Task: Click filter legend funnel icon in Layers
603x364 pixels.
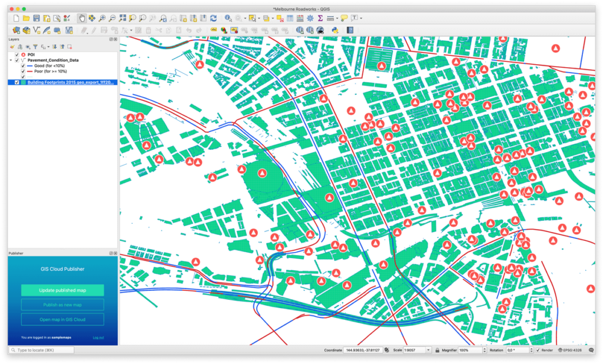Action: [35, 47]
